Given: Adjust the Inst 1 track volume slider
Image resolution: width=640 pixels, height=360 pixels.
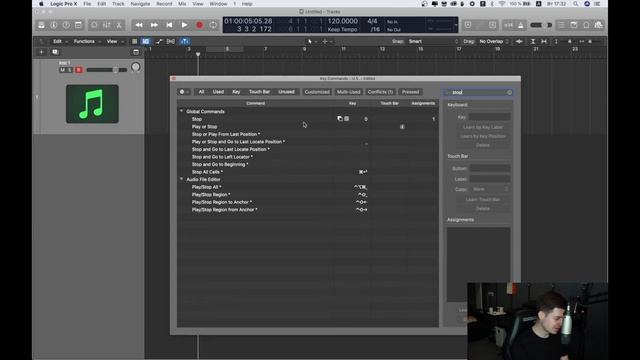Looking at the screenshot, I should (x=107, y=70).
